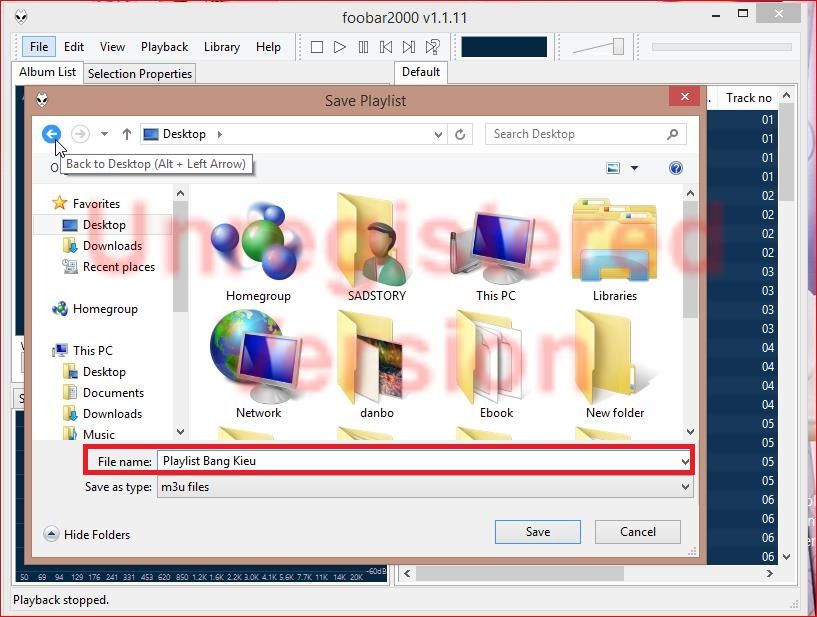The width and height of the screenshot is (817, 617).
Task: Click the Stop playback button in foobar2000
Action: [x=316, y=47]
